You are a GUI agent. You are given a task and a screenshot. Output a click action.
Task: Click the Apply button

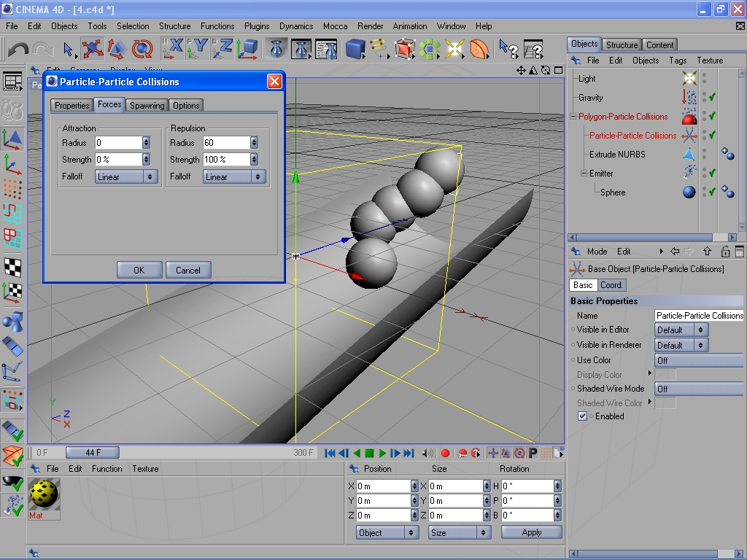click(532, 532)
